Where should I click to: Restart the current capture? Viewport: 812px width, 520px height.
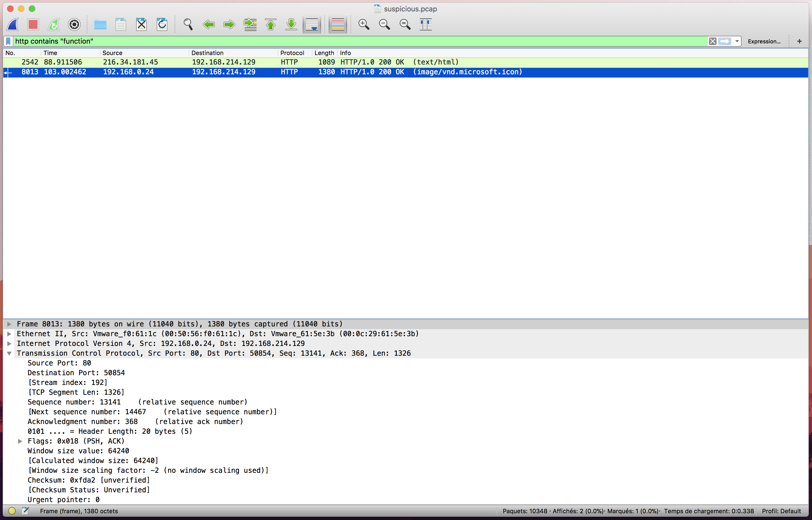pyautogui.click(x=53, y=24)
